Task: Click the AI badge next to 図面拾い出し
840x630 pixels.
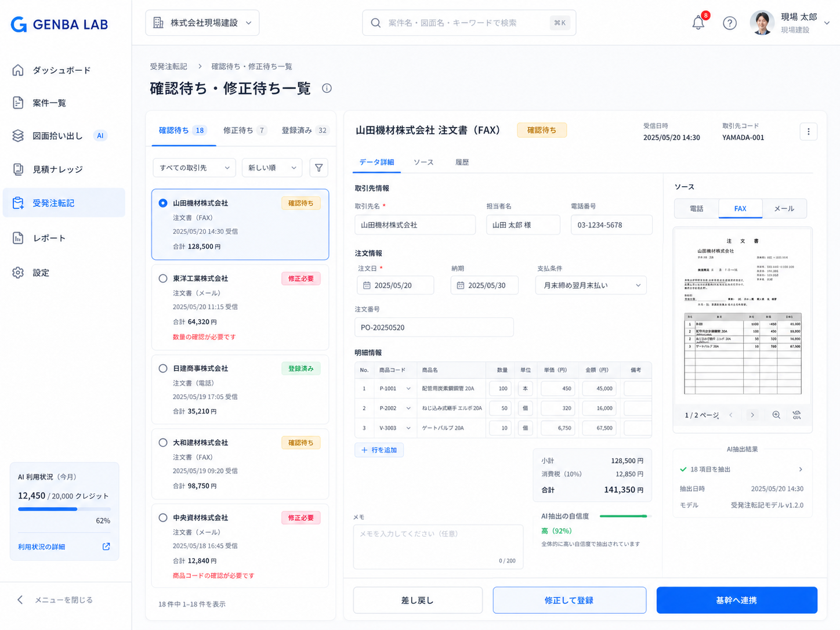Action: pyautogui.click(x=100, y=136)
